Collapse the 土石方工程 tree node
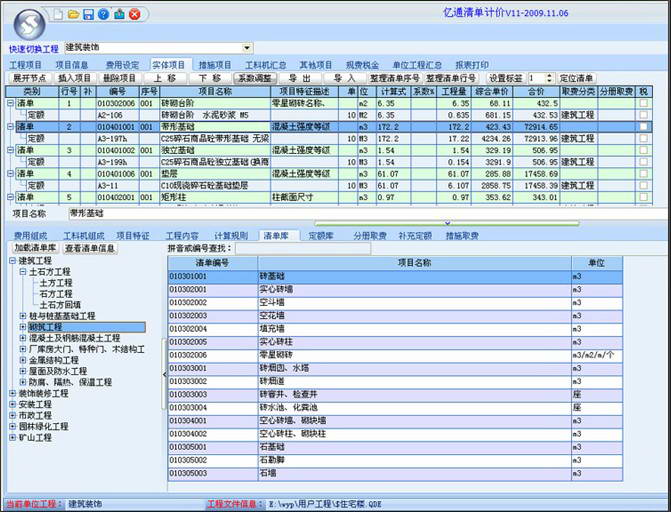The image size is (671, 512). (x=23, y=271)
